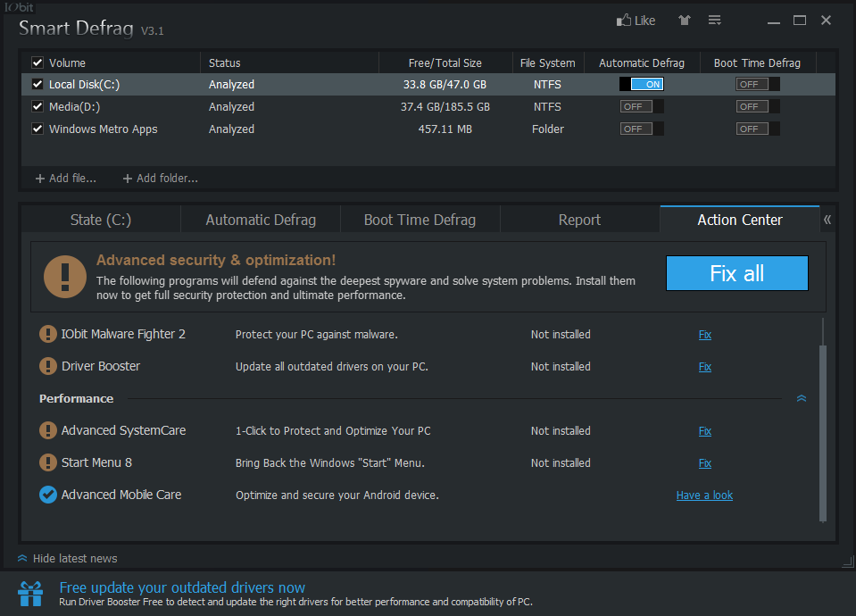Open the Boot Time Defrag tab

[420, 220]
